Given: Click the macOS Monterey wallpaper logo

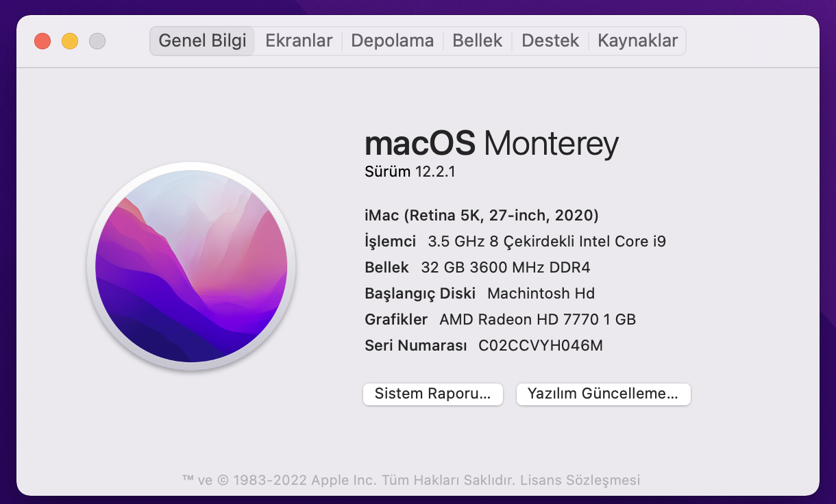Looking at the screenshot, I should pos(191,266).
